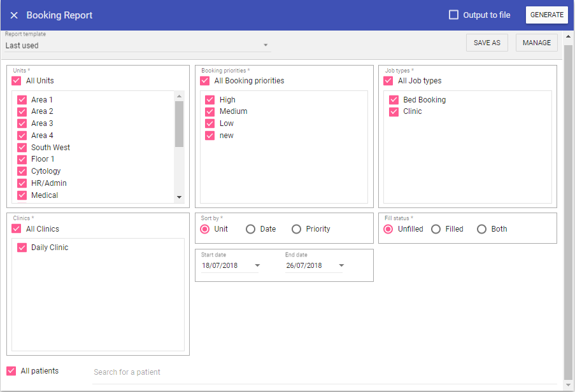
Task: Uncheck the All Units checkbox
Action: [17, 81]
